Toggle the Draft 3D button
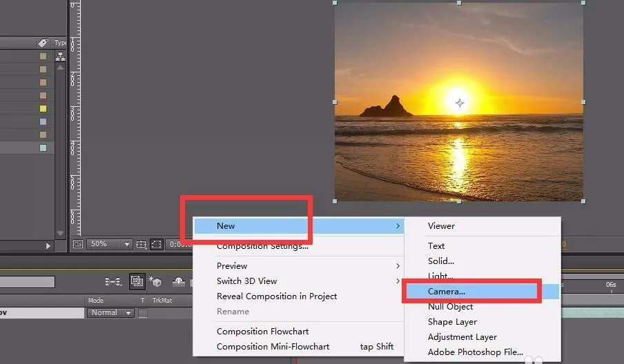Screen dimensions: 624x364 [137, 281]
